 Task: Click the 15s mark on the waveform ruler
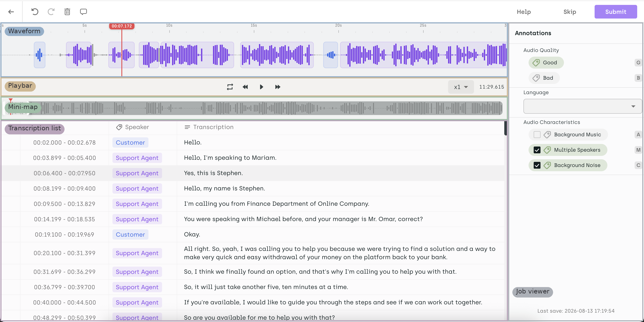click(x=254, y=25)
